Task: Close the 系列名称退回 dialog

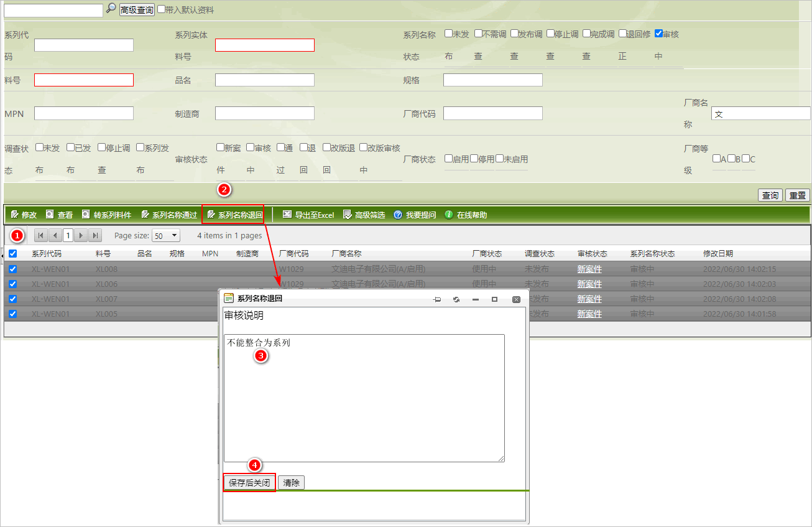Action: (516, 299)
